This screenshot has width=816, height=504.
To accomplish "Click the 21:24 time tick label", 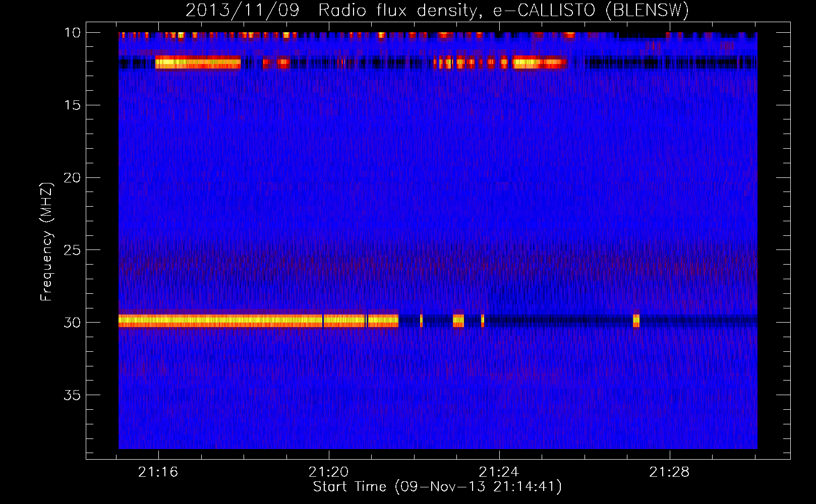I will (499, 472).
